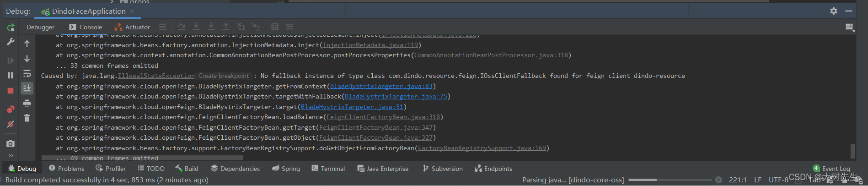Screen dimensions: 868x186
Task: Open the Event Log panel
Action: [x=831, y=169]
